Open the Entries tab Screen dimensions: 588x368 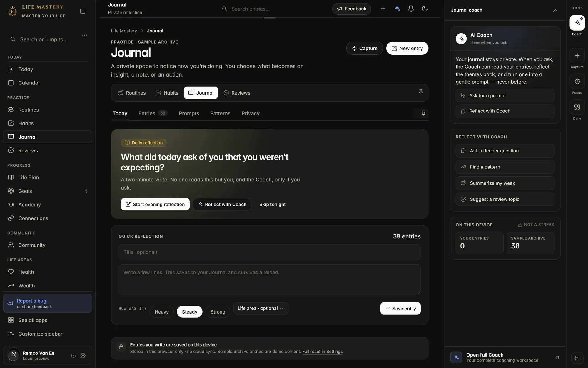tap(153, 113)
